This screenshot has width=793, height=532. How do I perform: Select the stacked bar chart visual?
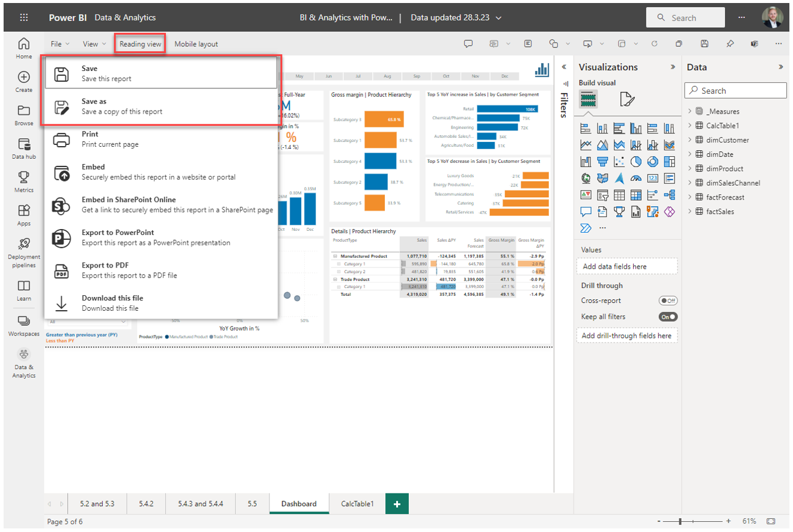coord(586,129)
